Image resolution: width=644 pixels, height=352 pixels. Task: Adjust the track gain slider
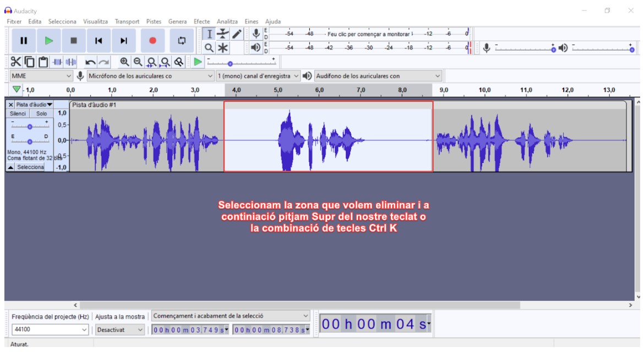[30, 126]
